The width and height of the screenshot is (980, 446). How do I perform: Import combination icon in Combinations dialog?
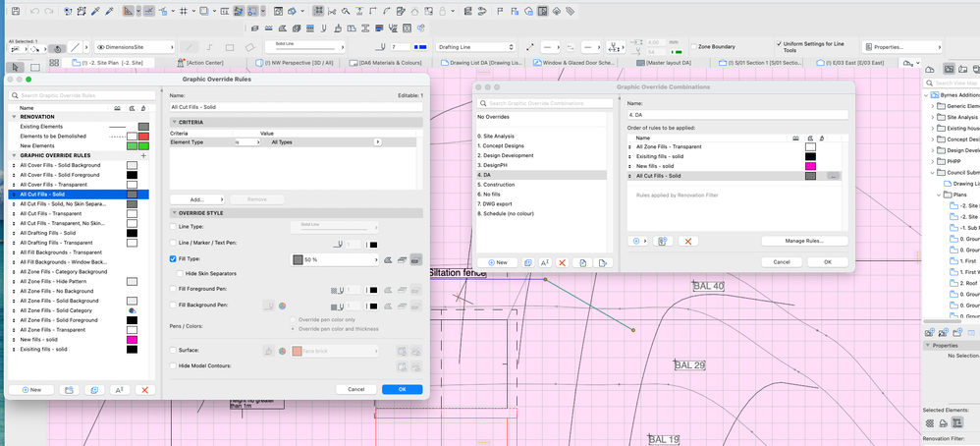click(x=582, y=262)
